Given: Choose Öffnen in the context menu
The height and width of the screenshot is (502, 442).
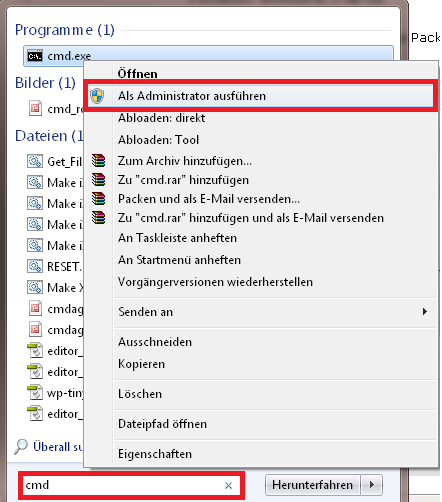Looking at the screenshot, I should pyautogui.click(x=137, y=74).
